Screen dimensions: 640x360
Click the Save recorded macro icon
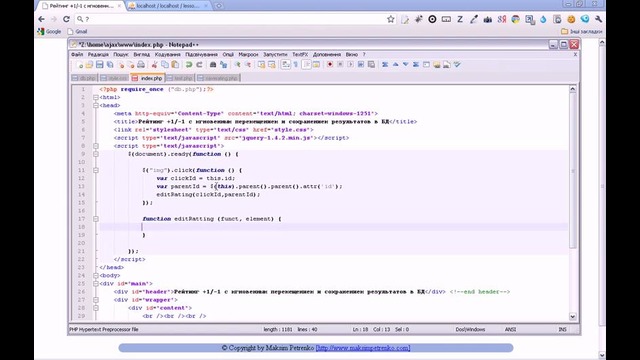point(371,65)
